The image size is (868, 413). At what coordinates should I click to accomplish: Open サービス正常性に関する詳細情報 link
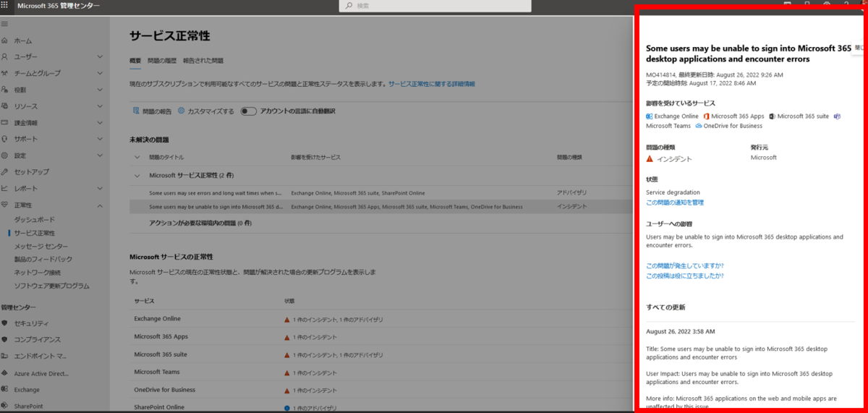point(432,85)
